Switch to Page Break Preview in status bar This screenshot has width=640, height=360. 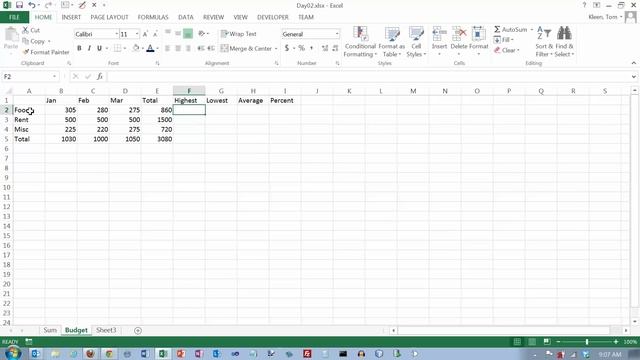click(547, 342)
